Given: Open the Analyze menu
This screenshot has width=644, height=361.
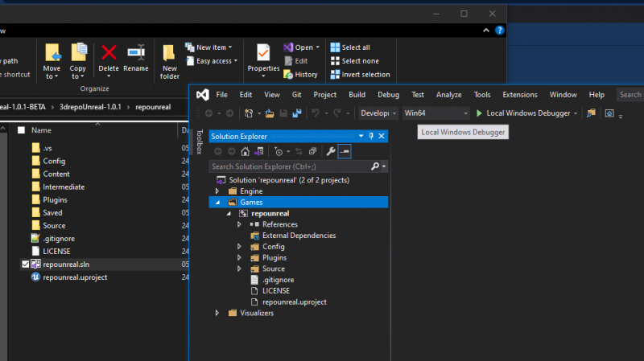Looking at the screenshot, I should pos(448,95).
